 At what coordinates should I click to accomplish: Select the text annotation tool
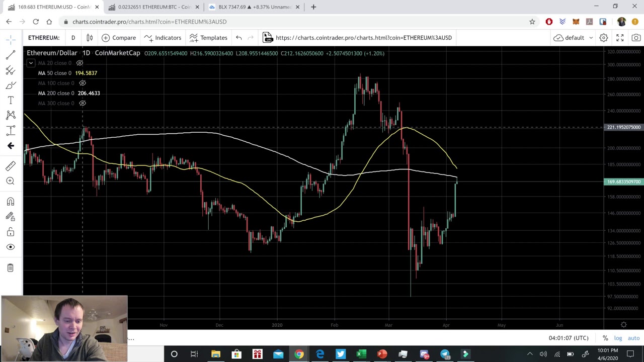point(11,101)
